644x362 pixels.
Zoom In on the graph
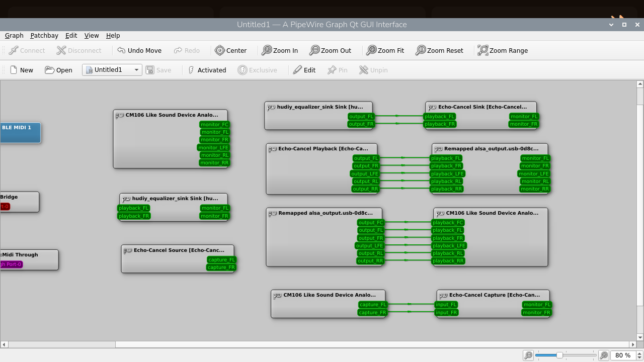[x=280, y=50]
